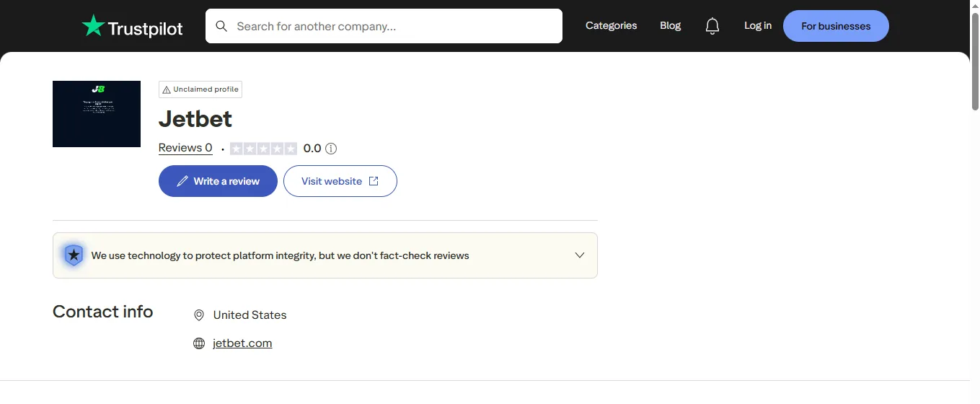Click the For businesses button
This screenshot has width=980, height=404.
coord(836,26)
